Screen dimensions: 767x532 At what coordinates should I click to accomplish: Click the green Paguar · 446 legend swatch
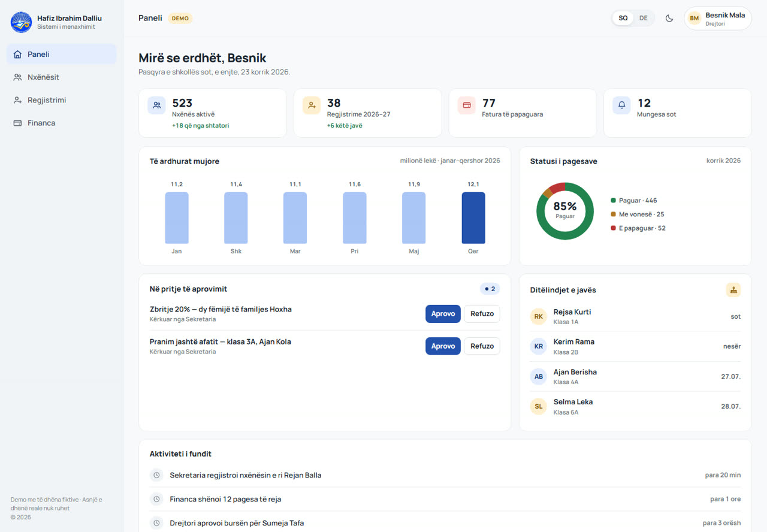[x=613, y=201]
